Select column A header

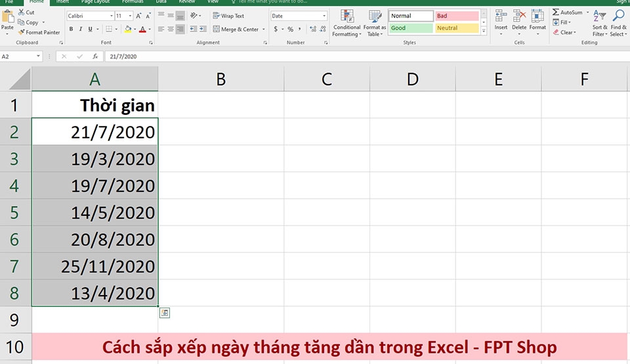[x=94, y=79]
